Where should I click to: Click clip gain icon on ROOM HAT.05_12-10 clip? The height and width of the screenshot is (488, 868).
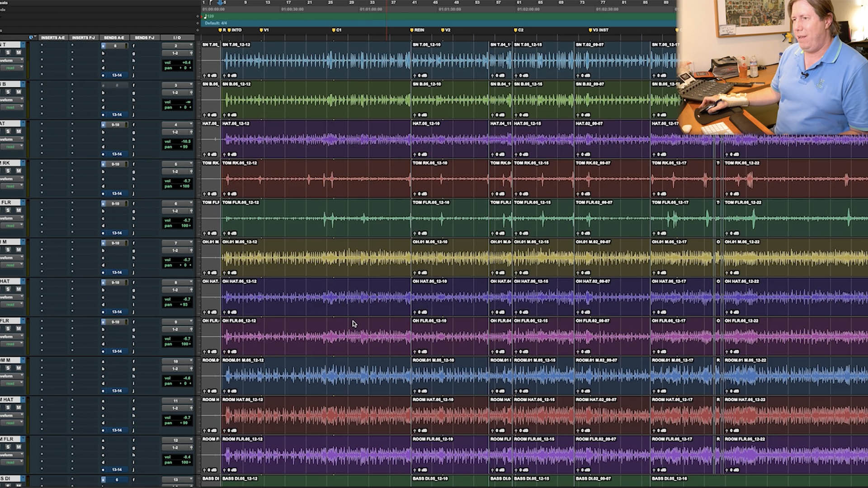pyautogui.click(x=415, y=431)
